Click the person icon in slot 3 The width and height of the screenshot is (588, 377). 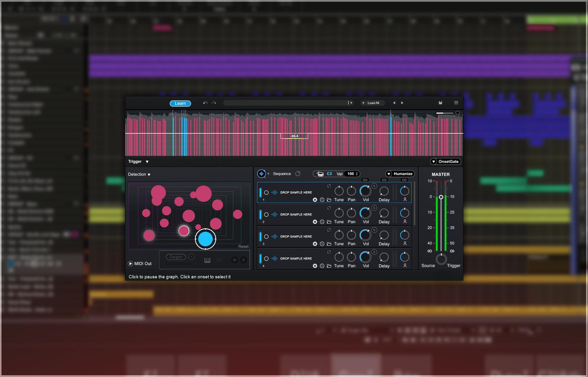(405, 244)
